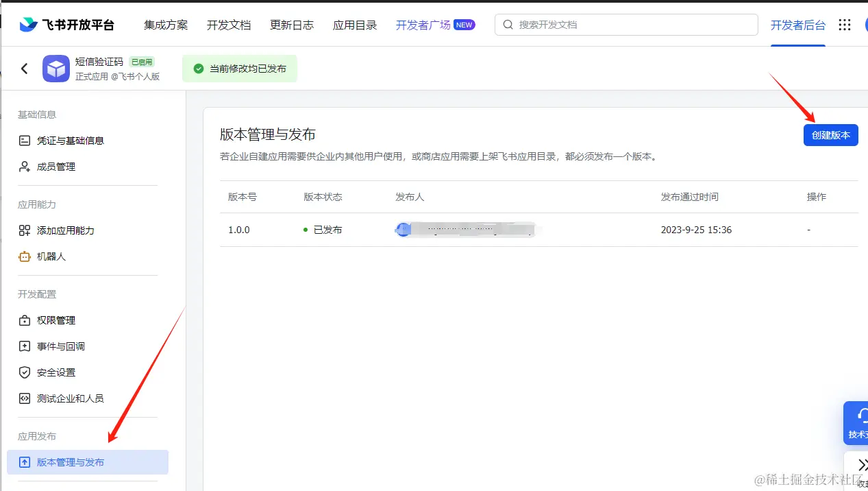
Task: Click the 机器人 robot icon
Action: coord(25,256)
